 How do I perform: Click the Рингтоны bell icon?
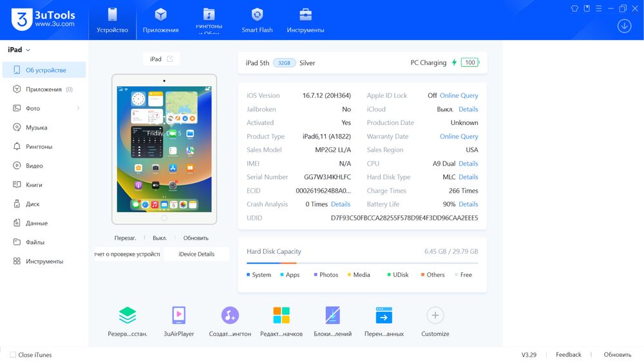[x=17, y=146]
